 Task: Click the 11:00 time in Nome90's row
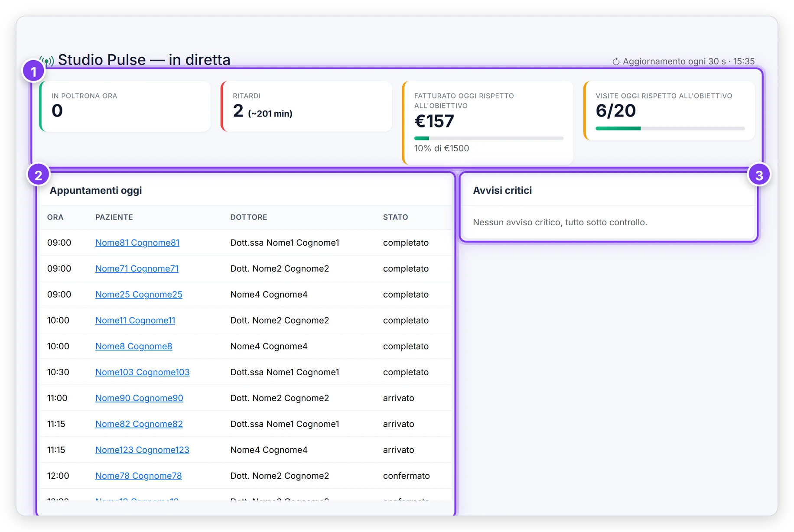tap(57, 398)
